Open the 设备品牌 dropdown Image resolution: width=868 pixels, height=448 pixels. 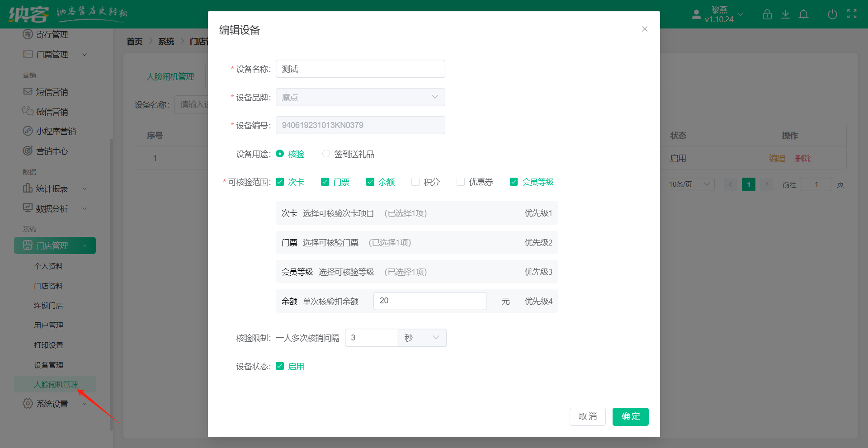point(360,97)
